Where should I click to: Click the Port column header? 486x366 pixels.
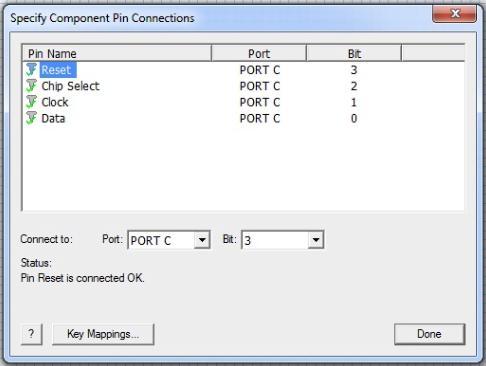click(259, 53)
